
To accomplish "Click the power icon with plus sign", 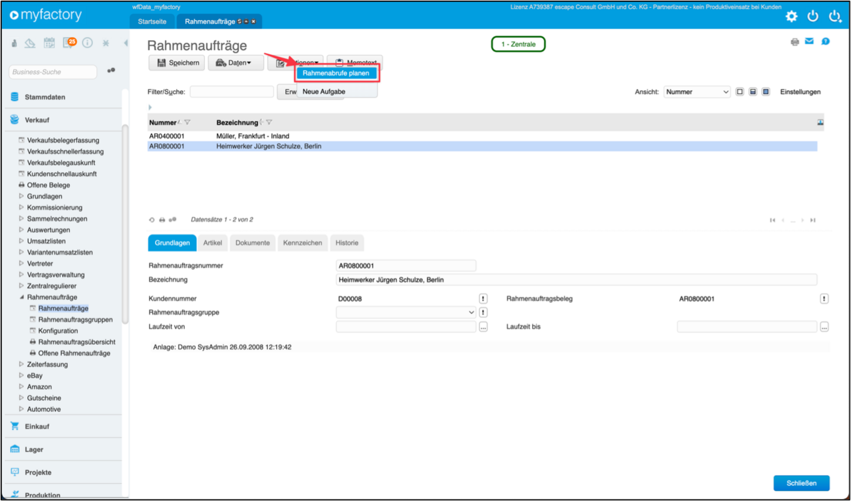I will [835, 17].
